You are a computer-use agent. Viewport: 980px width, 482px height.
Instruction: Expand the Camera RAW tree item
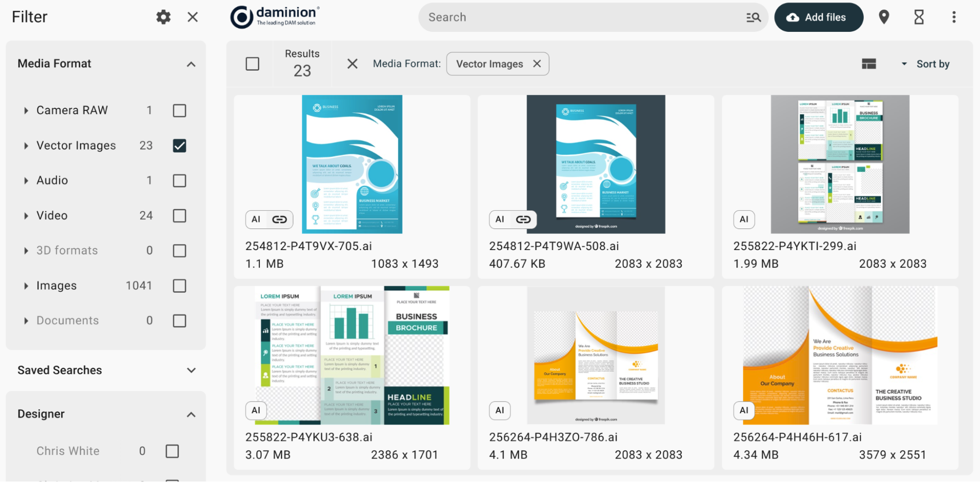point(26,111)
